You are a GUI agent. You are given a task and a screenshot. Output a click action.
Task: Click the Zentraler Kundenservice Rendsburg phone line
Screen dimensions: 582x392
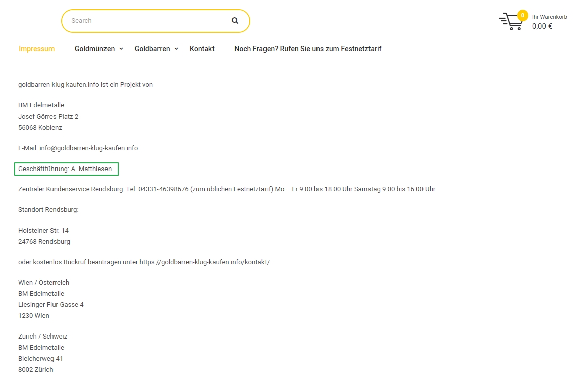pyautogui.click(x=227, y=189)
